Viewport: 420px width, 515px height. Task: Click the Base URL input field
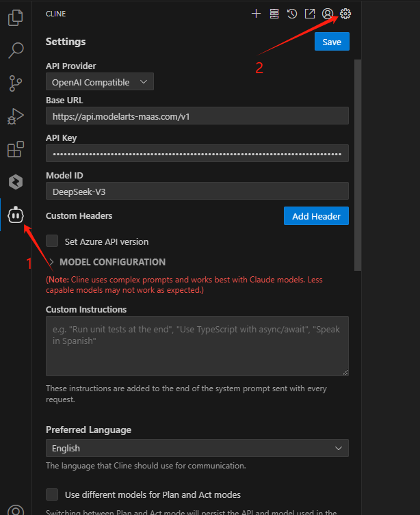tap(197, 116)
